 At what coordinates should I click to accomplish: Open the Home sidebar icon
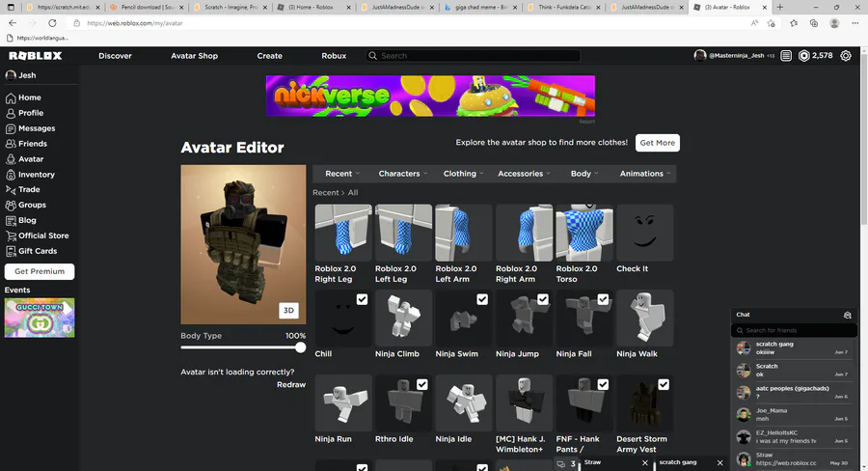tap(11, 98)
